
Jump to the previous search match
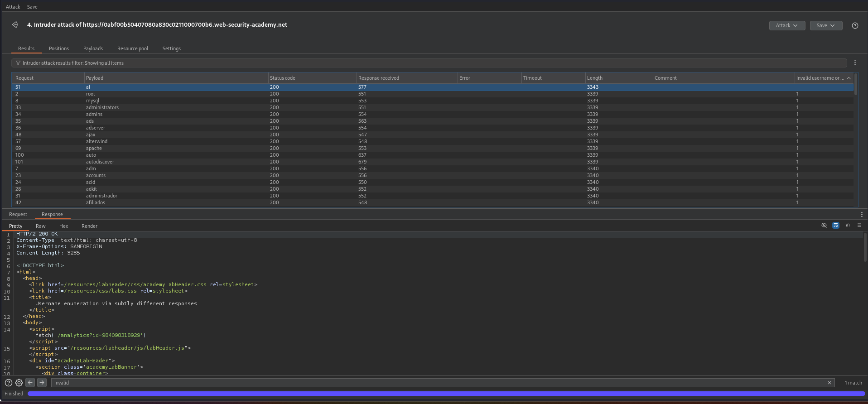(x=30, y=383)
